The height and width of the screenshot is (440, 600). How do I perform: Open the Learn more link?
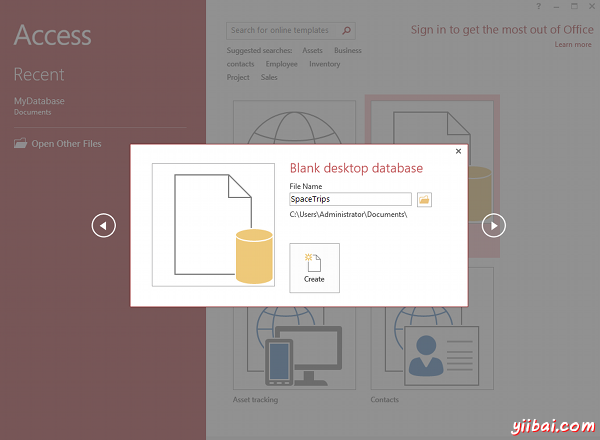tap(573, 45)
